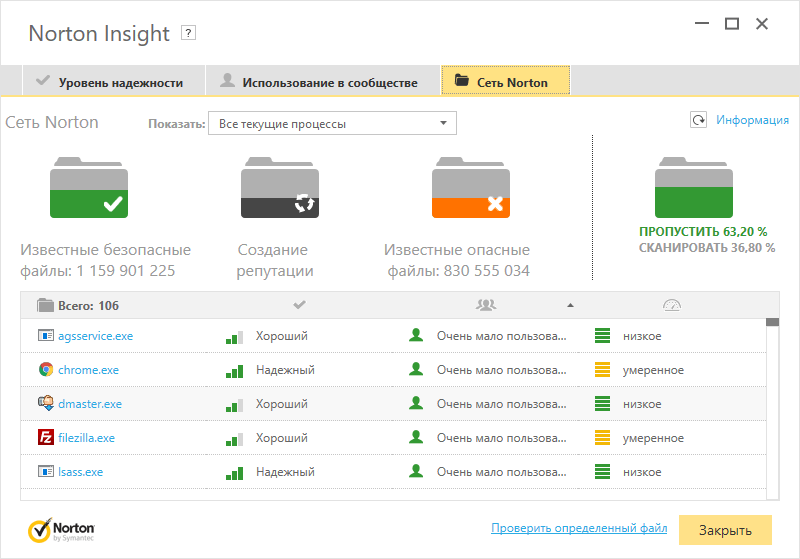Select the Сеть Norton tab
The image size is (800, 559).
tap(505, 82)
